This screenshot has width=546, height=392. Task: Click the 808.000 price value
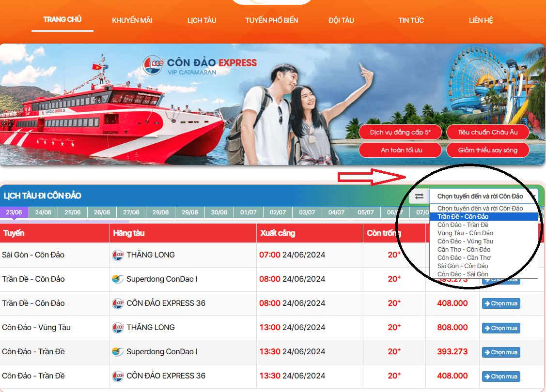pos(452,327)
